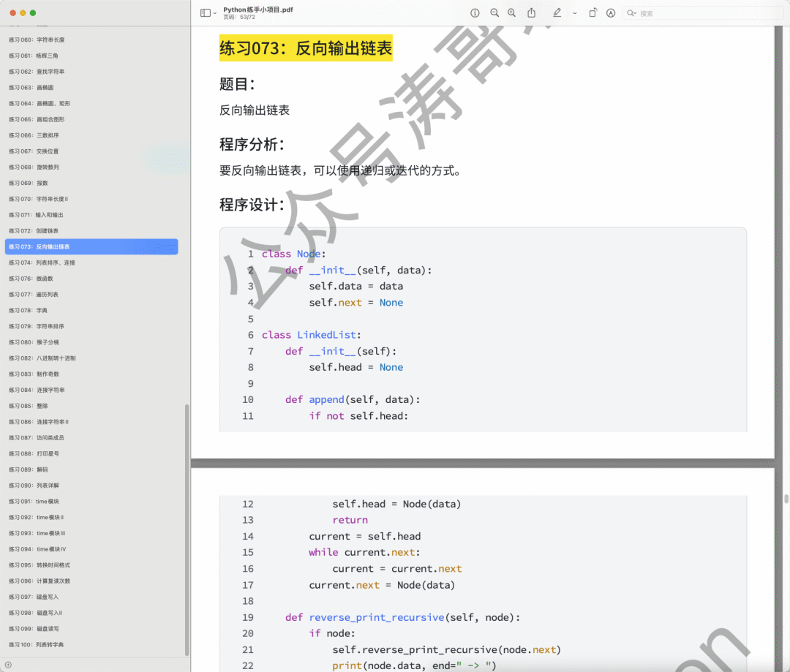Toggle the sidebar view button
790x672 pixels.
point(205,13)
